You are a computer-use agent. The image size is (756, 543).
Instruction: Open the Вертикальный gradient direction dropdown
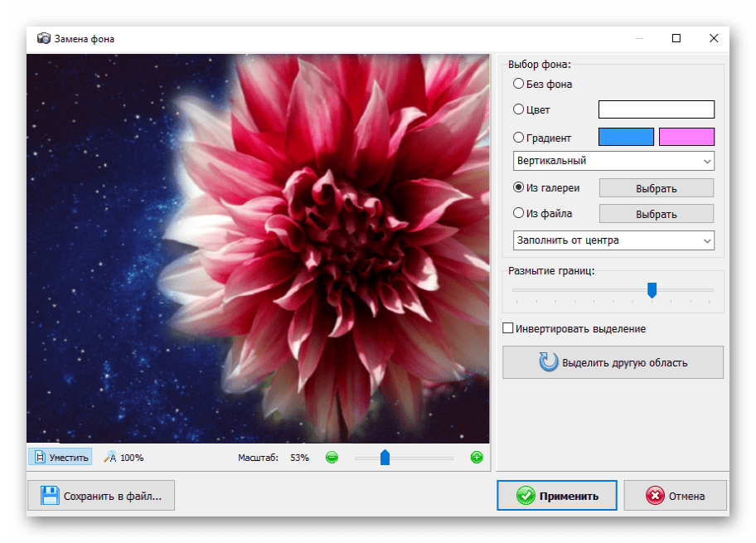point(613,160)
